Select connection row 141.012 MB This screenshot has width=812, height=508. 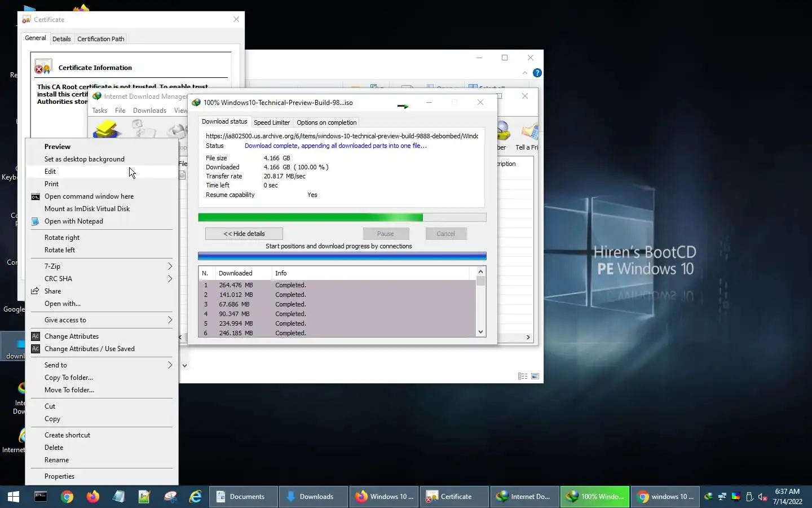point(338,295)
